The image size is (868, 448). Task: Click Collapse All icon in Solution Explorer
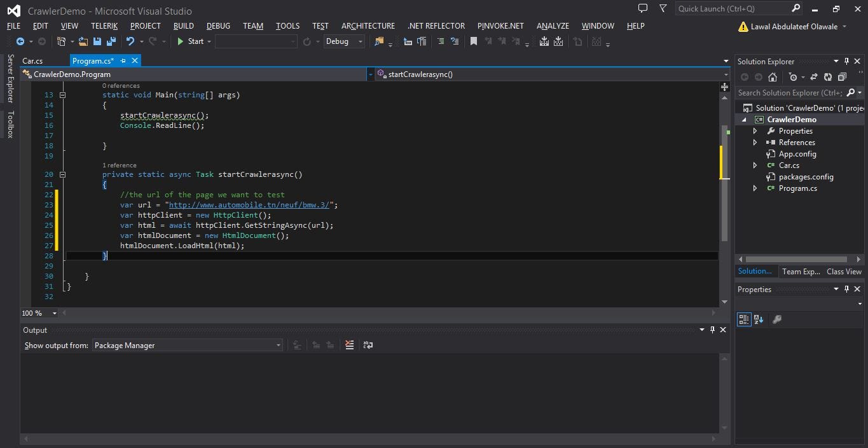pyautogui.click(x=842, y=77)
